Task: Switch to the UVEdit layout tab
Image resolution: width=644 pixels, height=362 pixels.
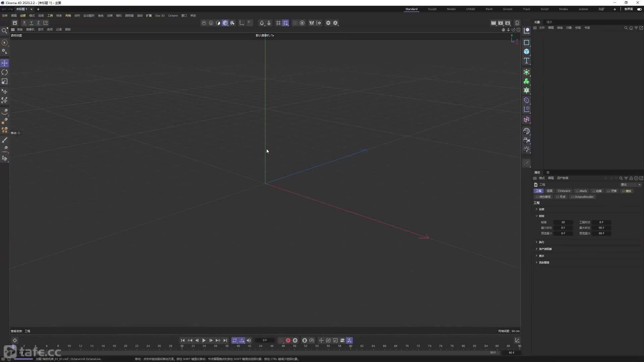Action: (470, 9)
